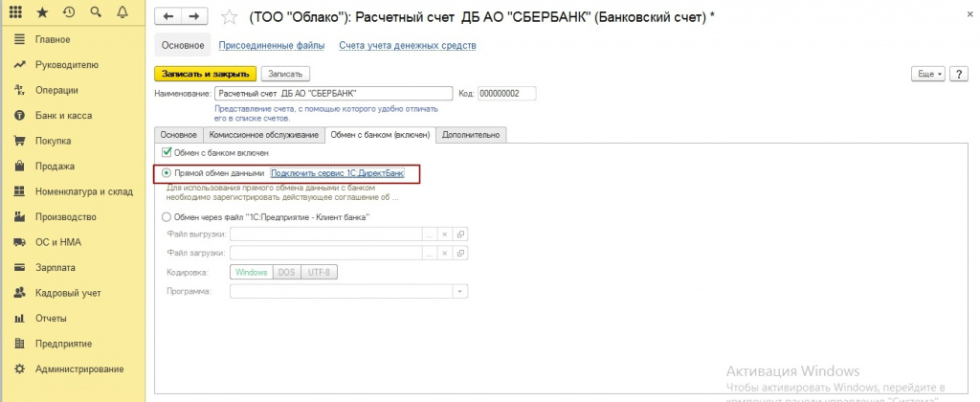Go forward with right arrow button
The image size is (980, 402).
(x=194, y=17)
